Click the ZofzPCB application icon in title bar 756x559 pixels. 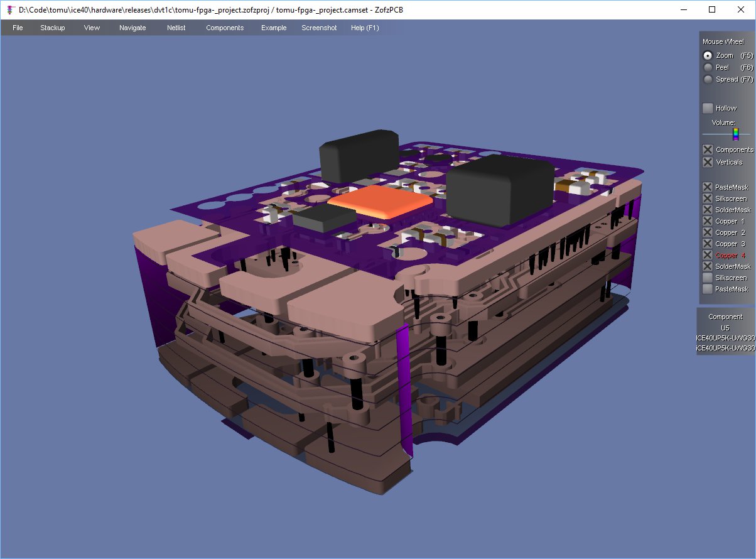(9, 9)
